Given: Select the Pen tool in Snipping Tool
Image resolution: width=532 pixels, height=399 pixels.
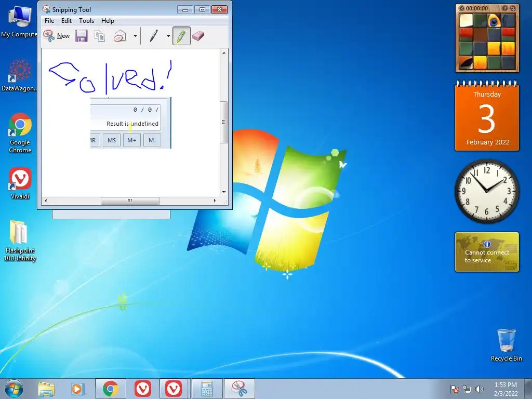Looking at the screenshot, I should 154,36.
